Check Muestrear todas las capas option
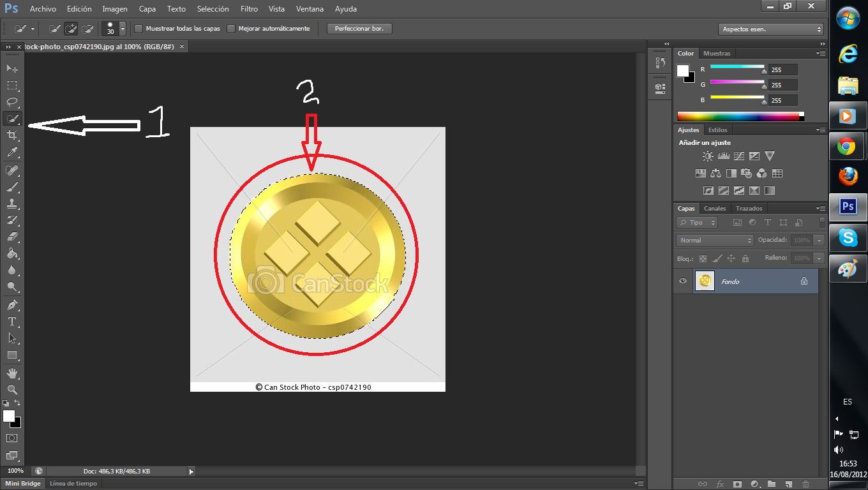 tap(138, 28)
